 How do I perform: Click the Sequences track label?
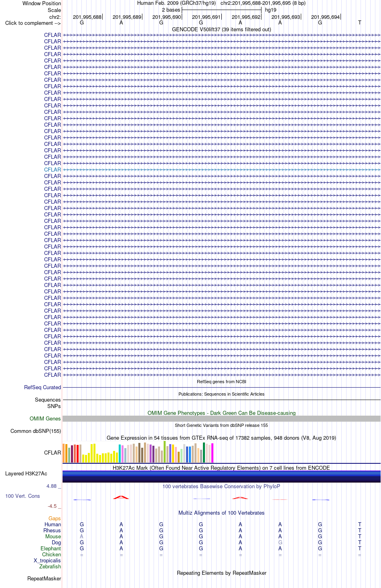(48, 400)
